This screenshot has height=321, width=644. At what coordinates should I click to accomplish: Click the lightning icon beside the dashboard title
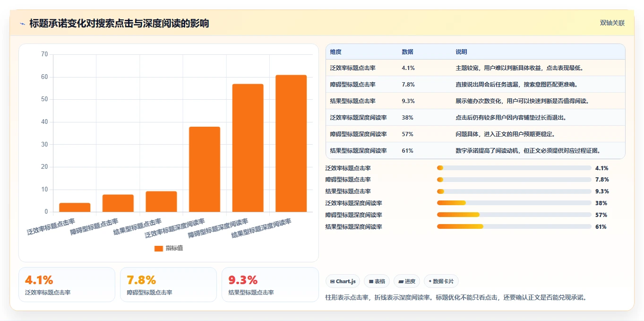[x=22, y=23]
